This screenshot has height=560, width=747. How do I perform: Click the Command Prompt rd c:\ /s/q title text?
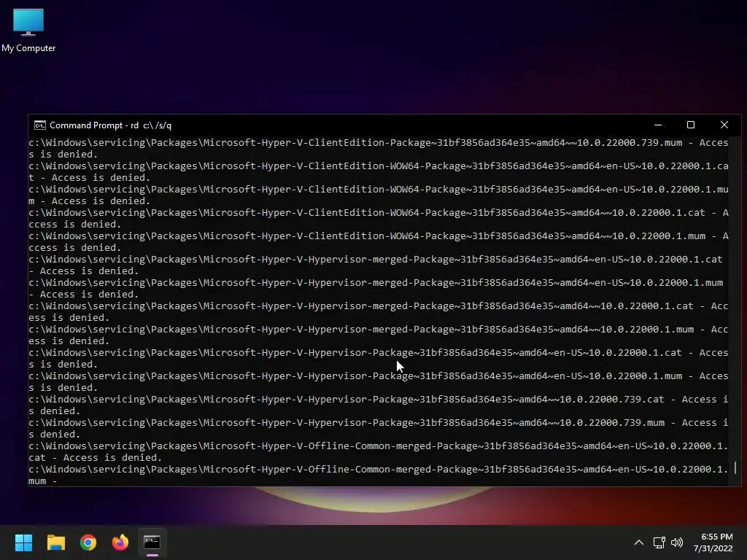(111, 125)
